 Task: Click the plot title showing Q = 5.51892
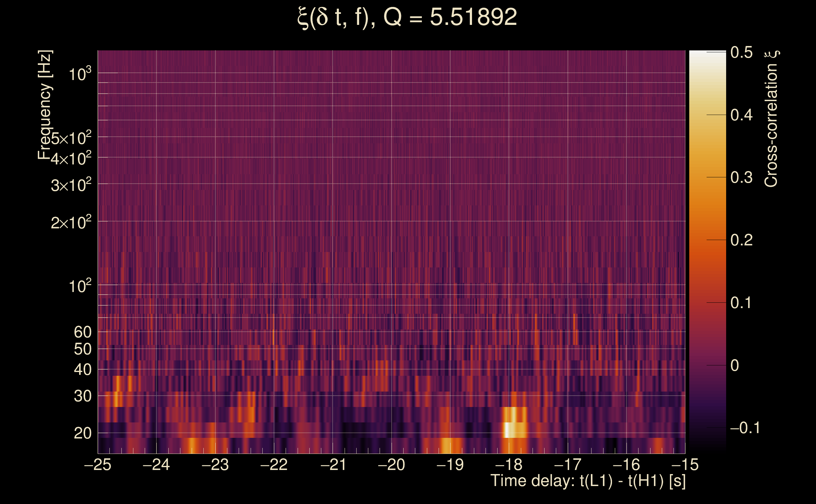407,17
